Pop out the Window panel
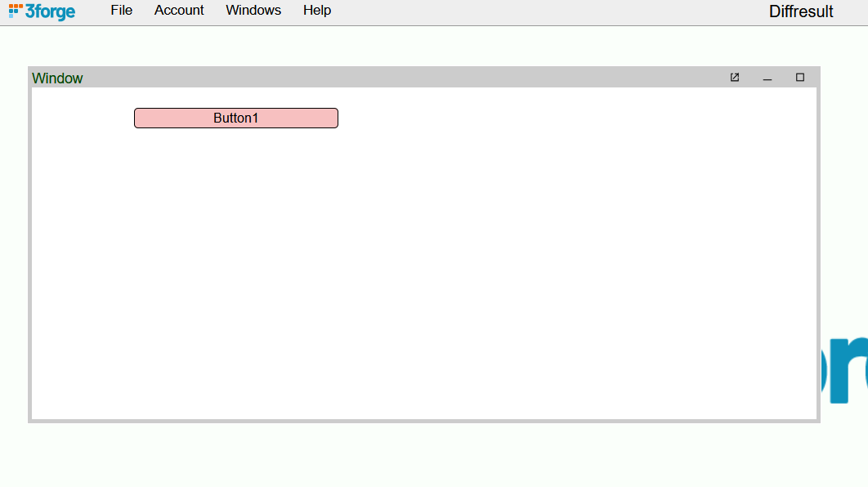The width and height of the screenshot is (868, 487). pyautogui.click(x=735, y=78)
